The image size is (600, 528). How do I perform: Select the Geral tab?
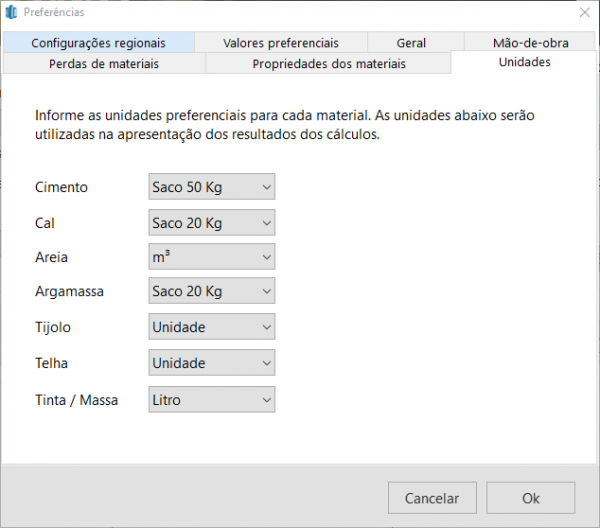coord(410,43)
